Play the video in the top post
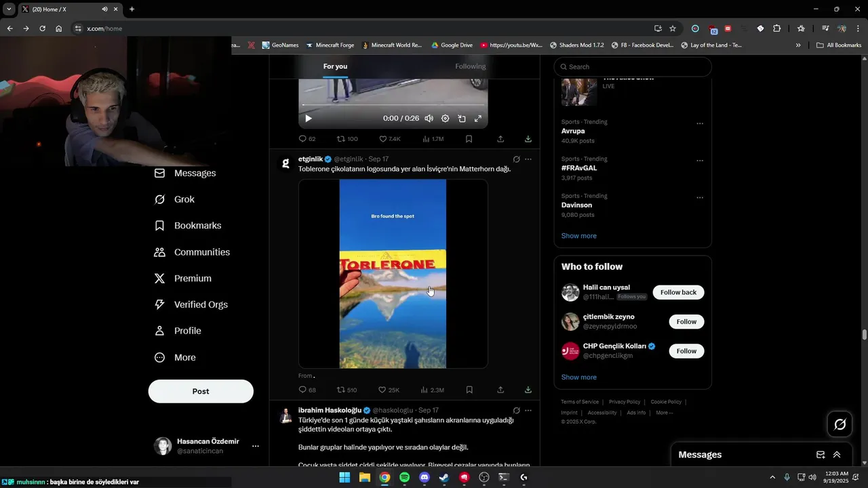This screenshot has width=868, height=488. (x=309, y=119)
